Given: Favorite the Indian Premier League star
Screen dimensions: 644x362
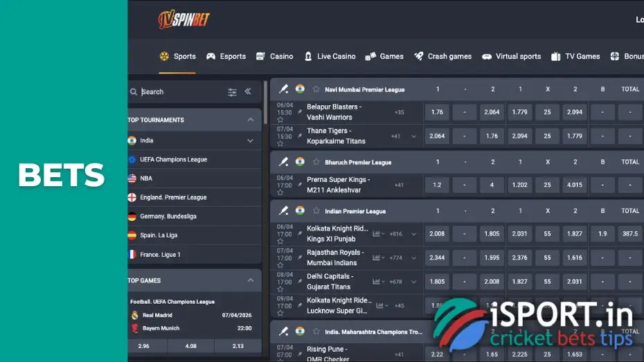Looking at the screenshot, I should coord(316,210).
